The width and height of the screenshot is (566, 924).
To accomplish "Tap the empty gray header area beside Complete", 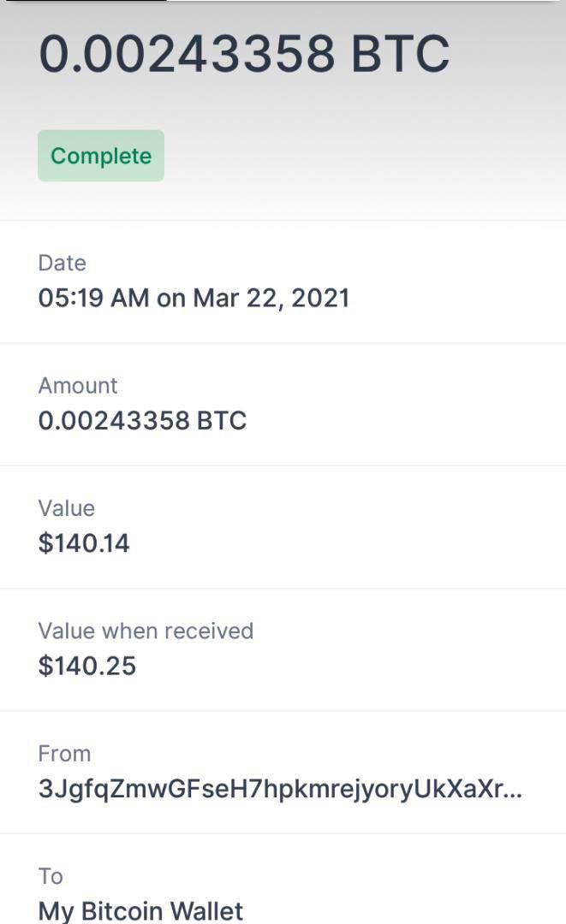I will [360, 156].
